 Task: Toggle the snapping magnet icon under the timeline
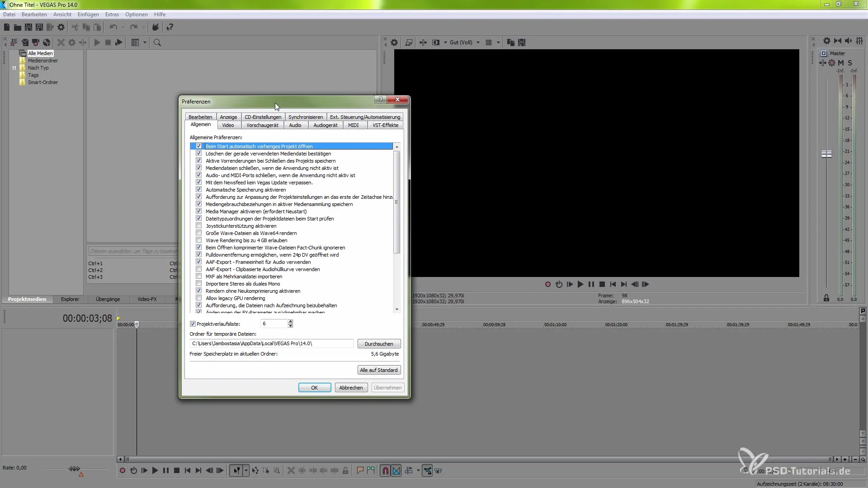tap(385, 470)
